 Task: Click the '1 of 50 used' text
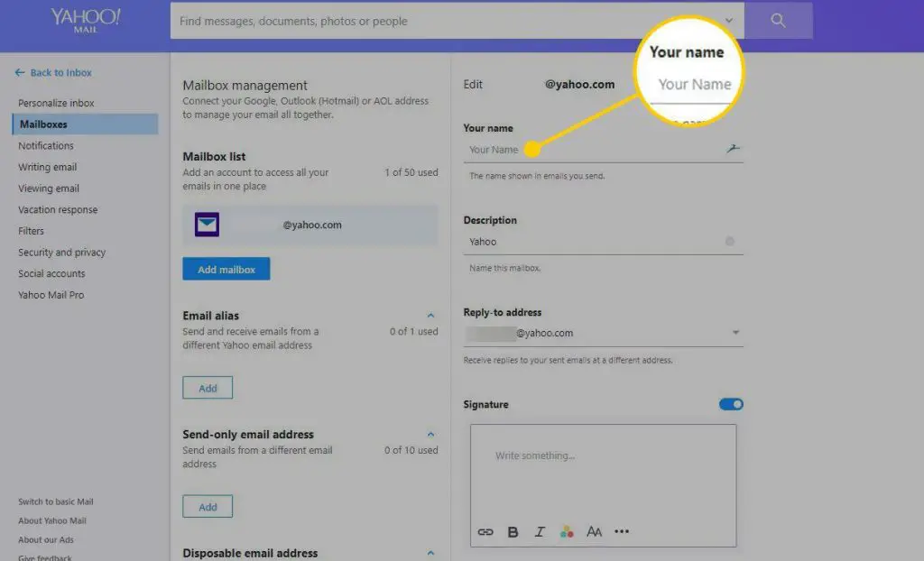tap(411, 172)
